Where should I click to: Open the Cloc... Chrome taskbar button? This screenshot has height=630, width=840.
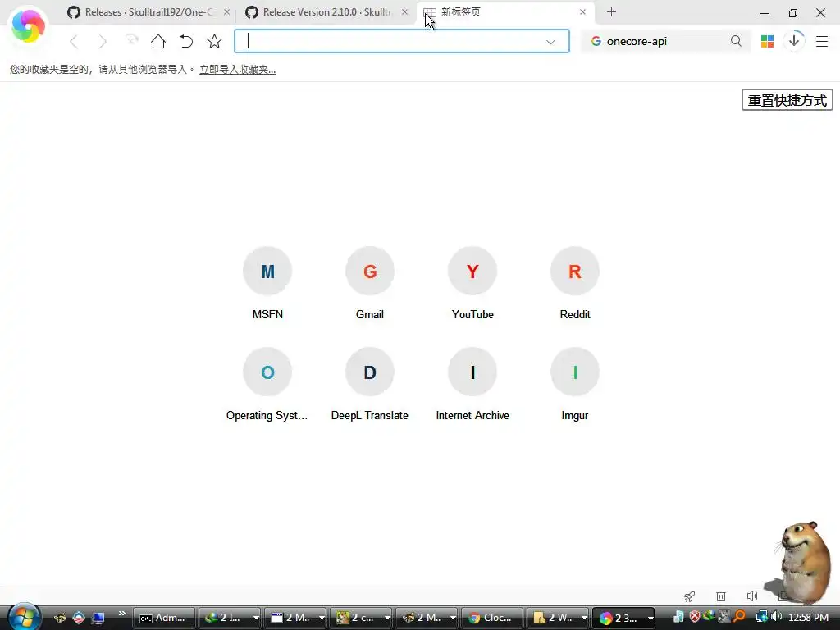coord(492,618)
